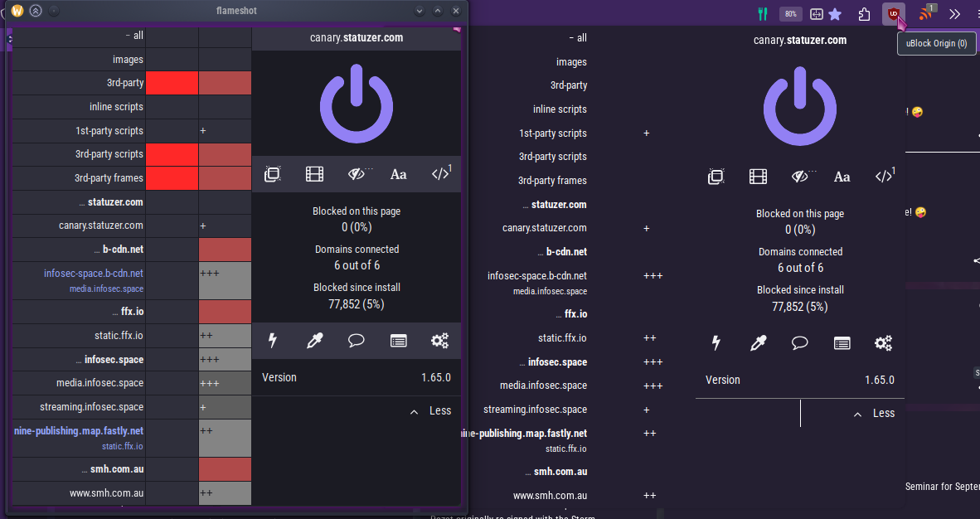Open logger icon in browser uBlock popup
980x519 pixels.
pyautogui.click(x=842, y=342)
